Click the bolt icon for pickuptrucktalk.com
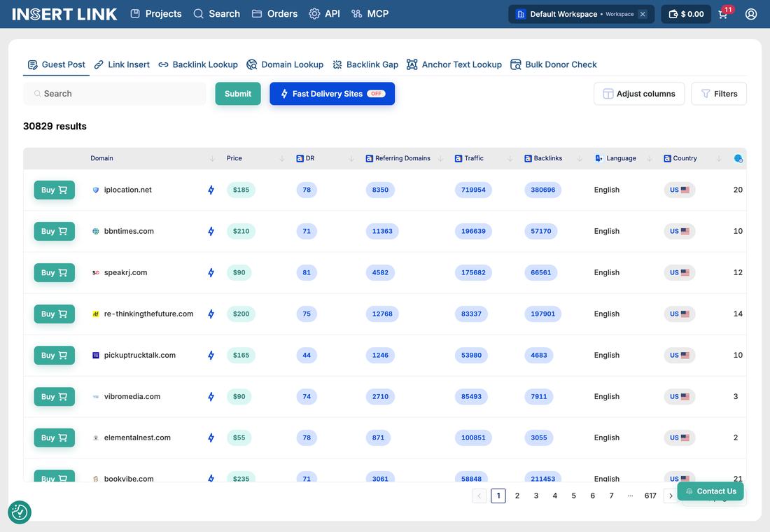770x532 pixels. (x=211, y=355)
